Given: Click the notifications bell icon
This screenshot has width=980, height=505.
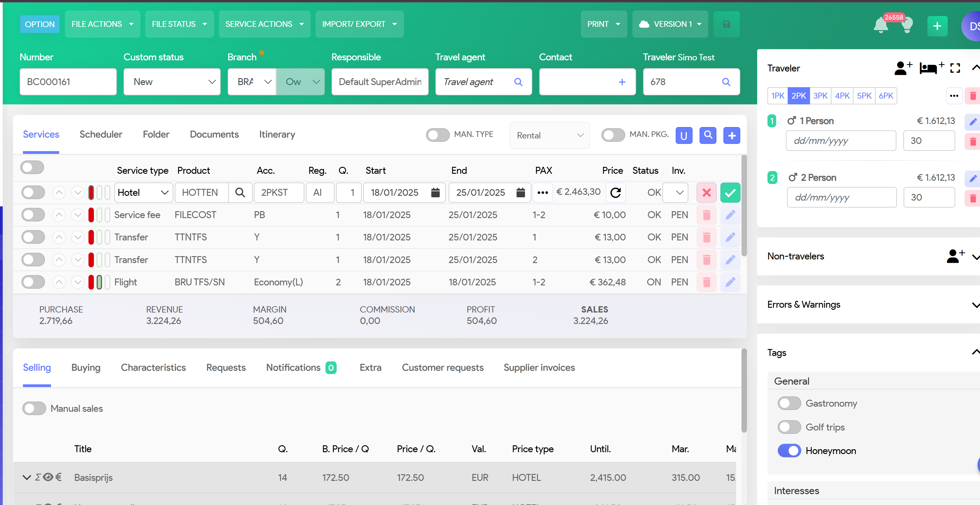Looking at the screenshot, I should (x=880, y=25).
